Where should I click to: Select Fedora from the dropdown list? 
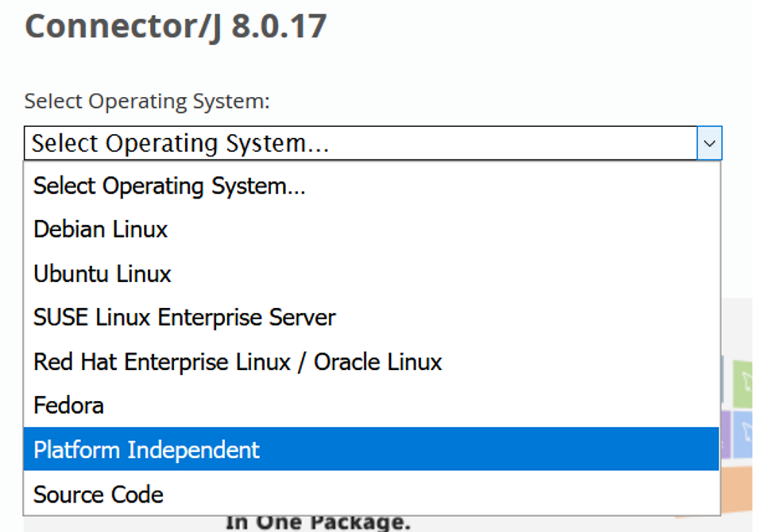(371, 405)
